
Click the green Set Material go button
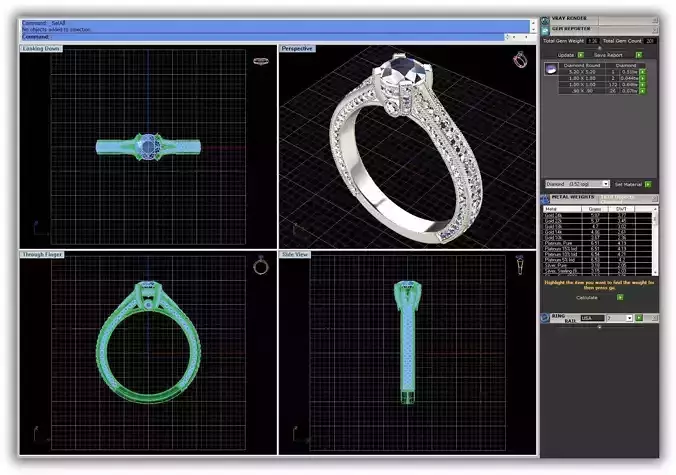click(x=648, y=184)
